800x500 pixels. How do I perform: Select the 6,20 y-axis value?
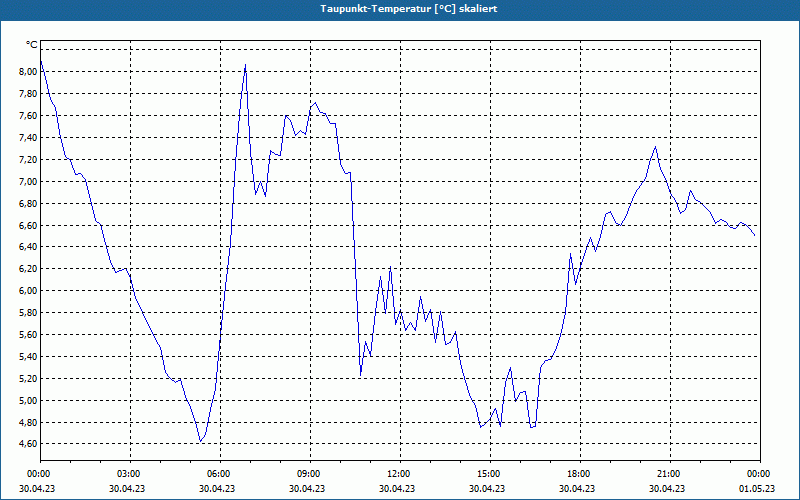tap(28, 269)
